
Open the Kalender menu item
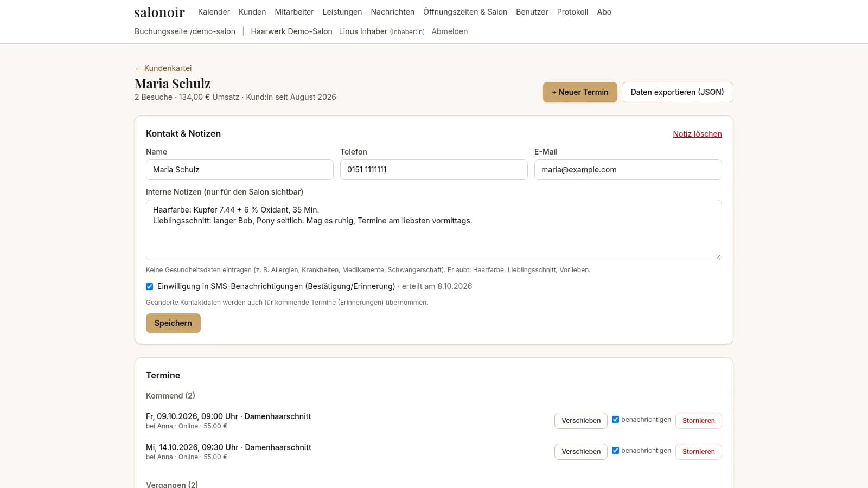[x=214, y=12]
